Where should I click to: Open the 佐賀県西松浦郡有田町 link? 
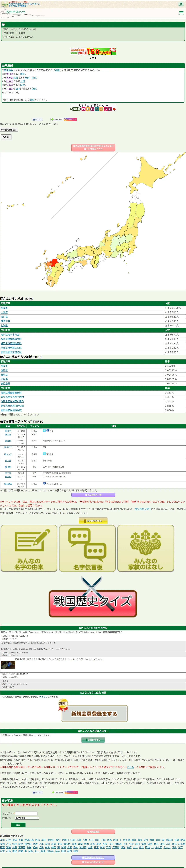pos(12,401)
